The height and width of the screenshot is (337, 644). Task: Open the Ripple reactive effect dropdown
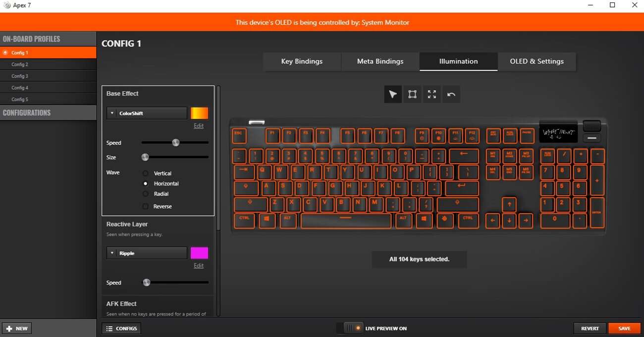147,253
